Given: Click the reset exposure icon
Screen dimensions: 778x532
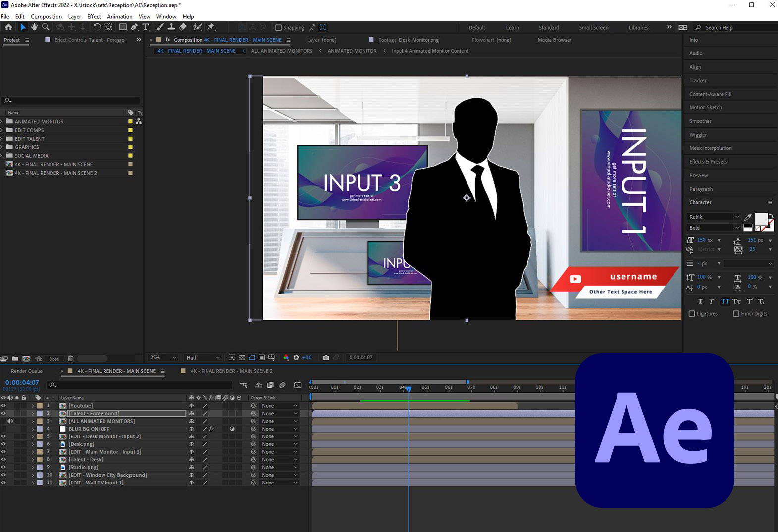Looking at the screenshot, I should click(296, 358).
